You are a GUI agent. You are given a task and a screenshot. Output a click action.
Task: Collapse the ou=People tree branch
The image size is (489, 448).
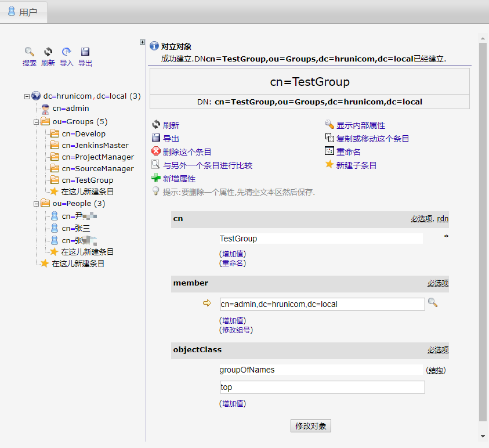coord(36,204)
